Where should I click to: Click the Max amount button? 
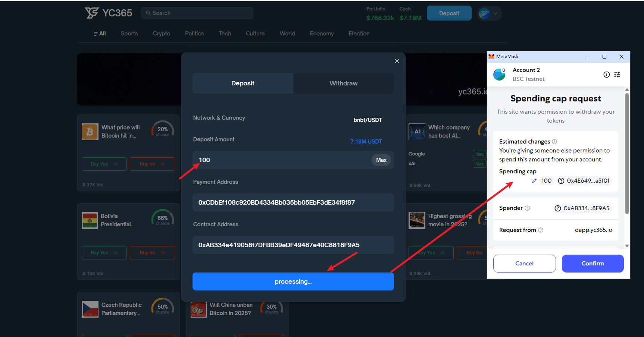[x=381, y=160]
